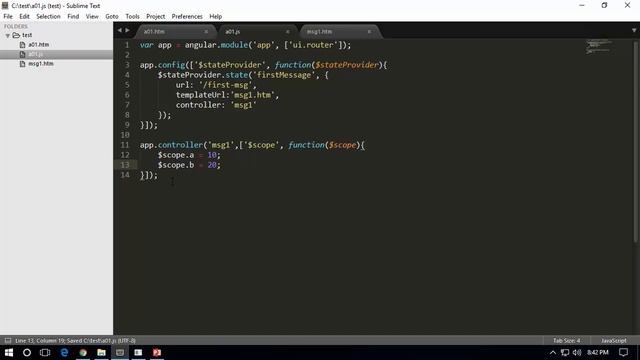This screenshot has height=360, width=640.
Task: Click the msg1.htm file icon in sidebar
Action: [x=22, y=64]
